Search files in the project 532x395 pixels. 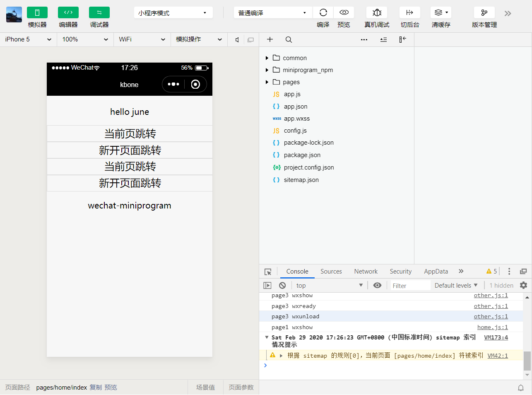pyautogui.click(x=289, y=39)
